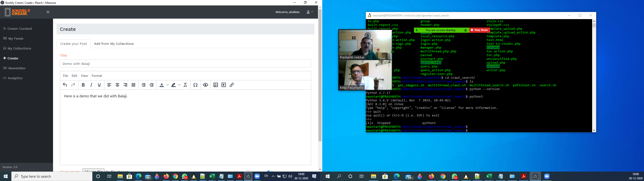This screenshot has height=181, width=644.
Task: Click into the post body text area
Action: [186, 127]
